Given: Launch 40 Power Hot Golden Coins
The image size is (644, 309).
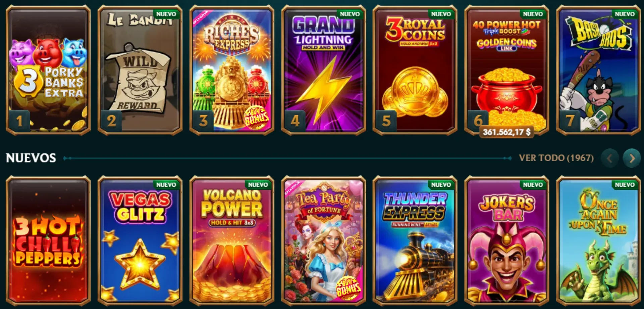Looking at the screenshot, I should coord(507,70).
